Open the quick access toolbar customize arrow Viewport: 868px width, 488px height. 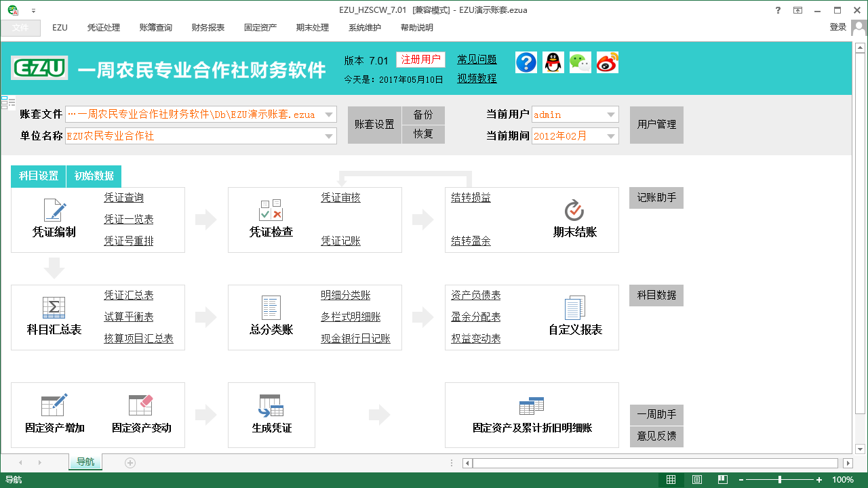click(x=34, y=11)
